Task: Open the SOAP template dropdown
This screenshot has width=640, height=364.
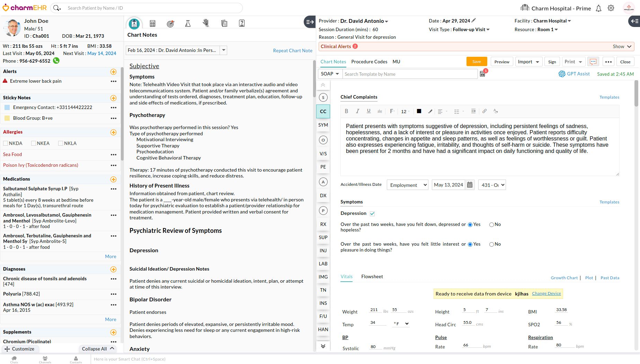Action: (330, 74)
